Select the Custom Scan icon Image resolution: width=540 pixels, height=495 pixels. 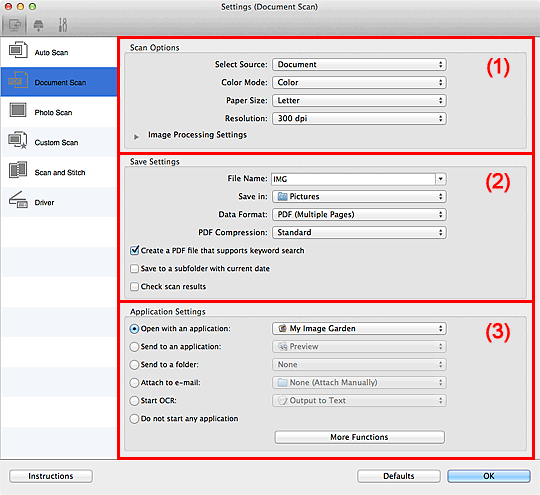18,140
